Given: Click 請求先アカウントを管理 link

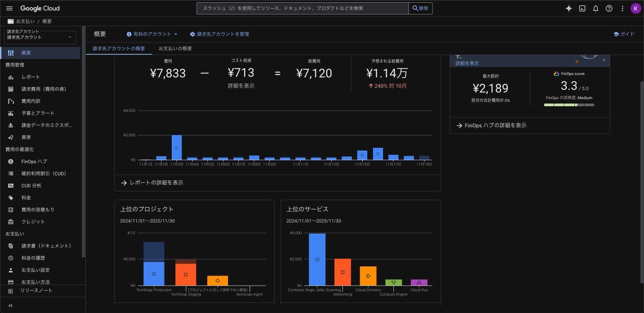Looking at the screenshot, I should [x=219, y=34].
